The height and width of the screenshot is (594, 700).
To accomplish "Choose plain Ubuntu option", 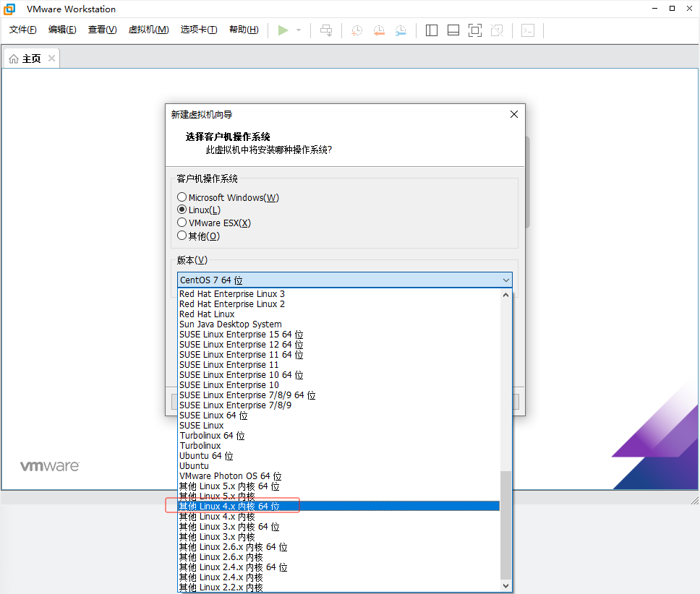I will click(339, 466).
